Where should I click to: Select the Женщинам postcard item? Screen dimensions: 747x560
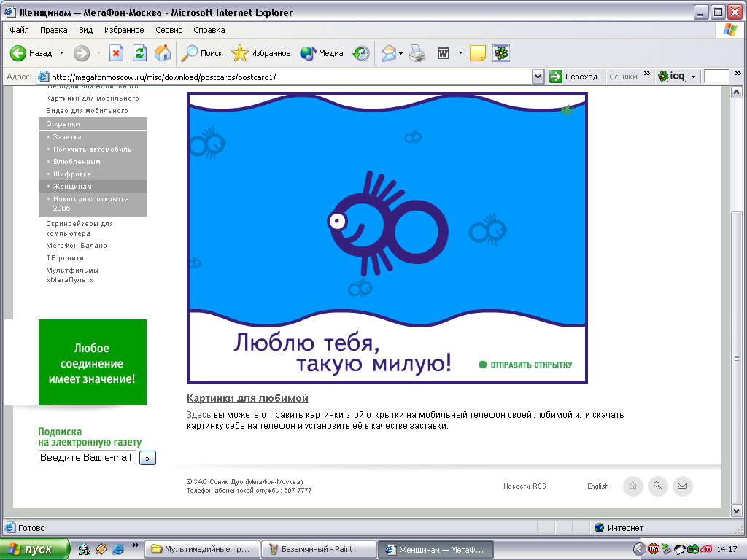click(93, 186)
